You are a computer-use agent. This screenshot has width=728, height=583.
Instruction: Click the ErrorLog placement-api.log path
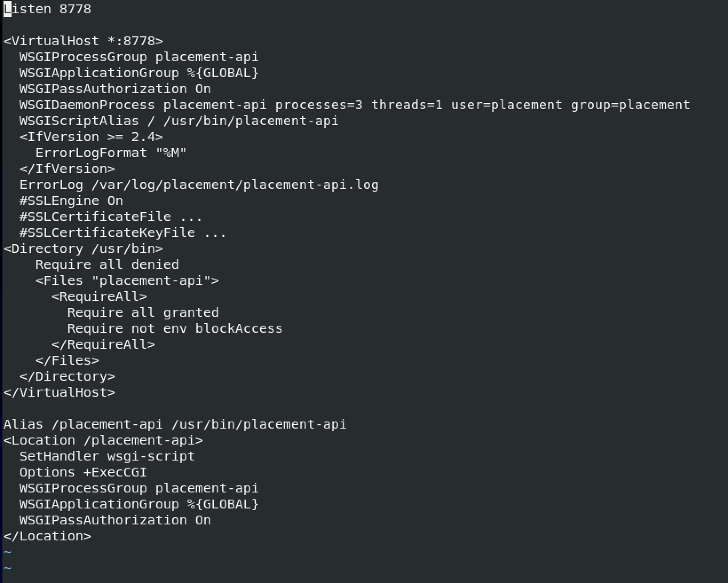(235, 185)
